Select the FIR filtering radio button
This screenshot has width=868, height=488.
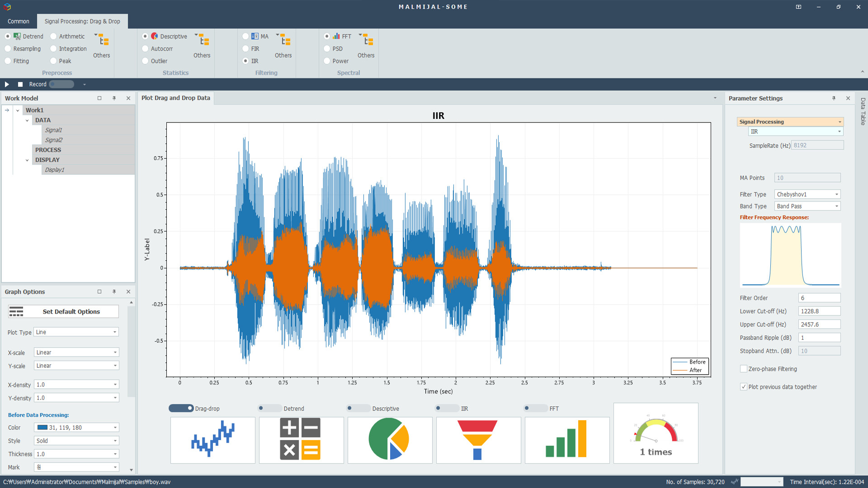tap(245, 49)
